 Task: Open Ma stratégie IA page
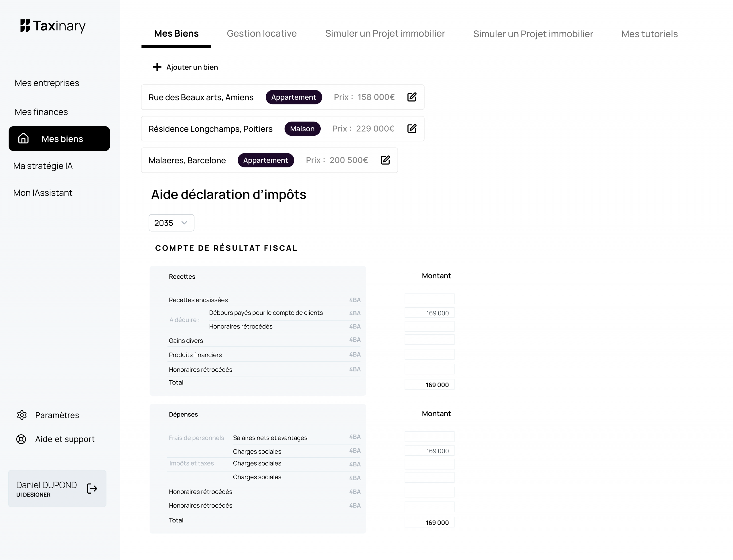pyautogui.click(x=43, y=166)
